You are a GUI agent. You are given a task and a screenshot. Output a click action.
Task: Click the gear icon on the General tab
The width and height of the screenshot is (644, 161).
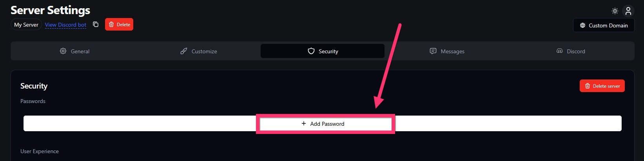[63, 51]
